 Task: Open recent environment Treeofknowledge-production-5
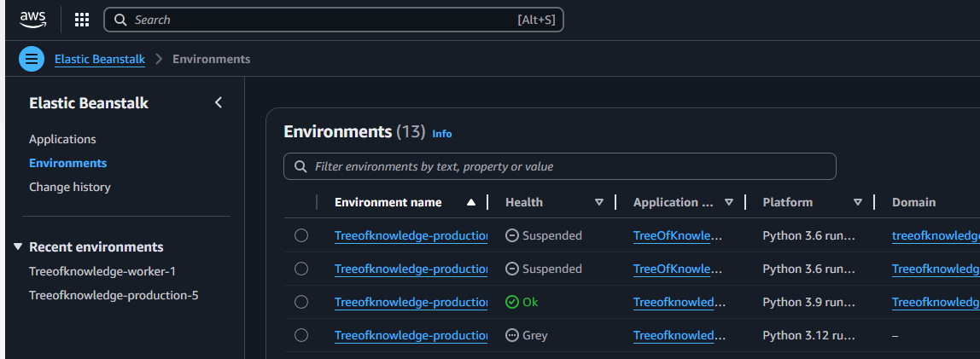pyautogui.click(x=114, y=295)
